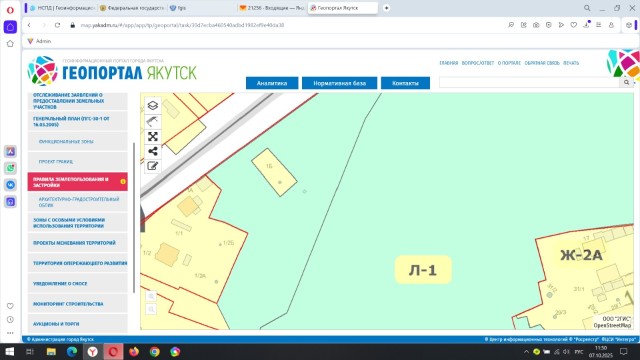Follow the Обратная связь header link

tap(542, 63)
